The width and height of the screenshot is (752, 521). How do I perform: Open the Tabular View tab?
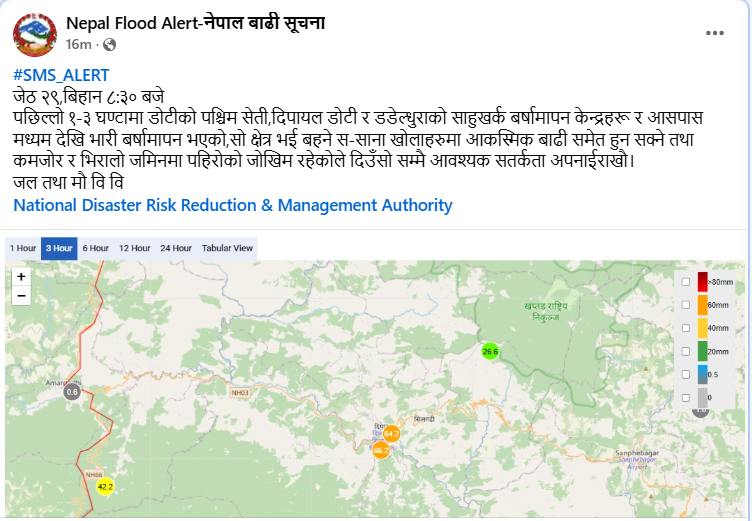[227, 248]
